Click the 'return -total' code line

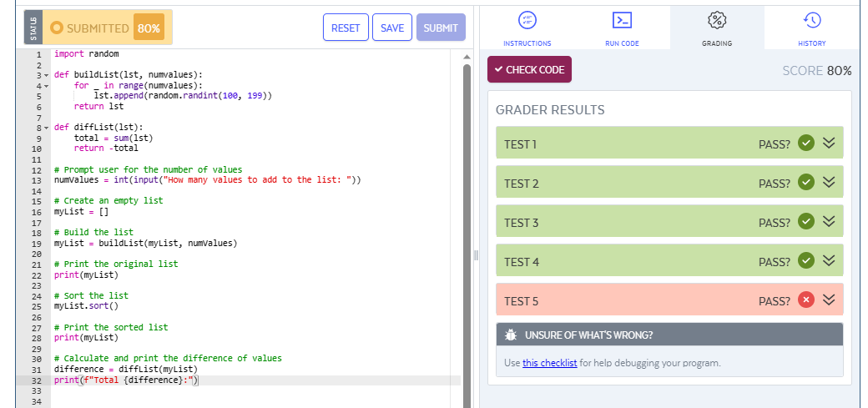click(x=106, y=149)
